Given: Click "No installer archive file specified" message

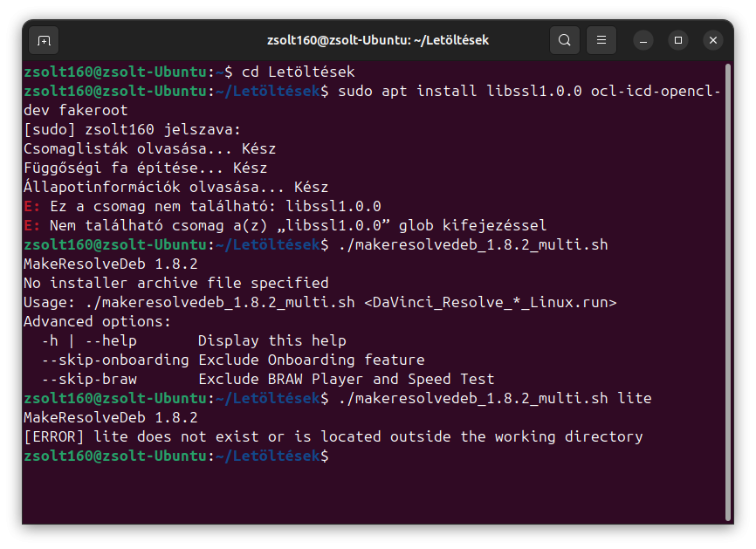Looking at the screenshot, I should 175,283.
